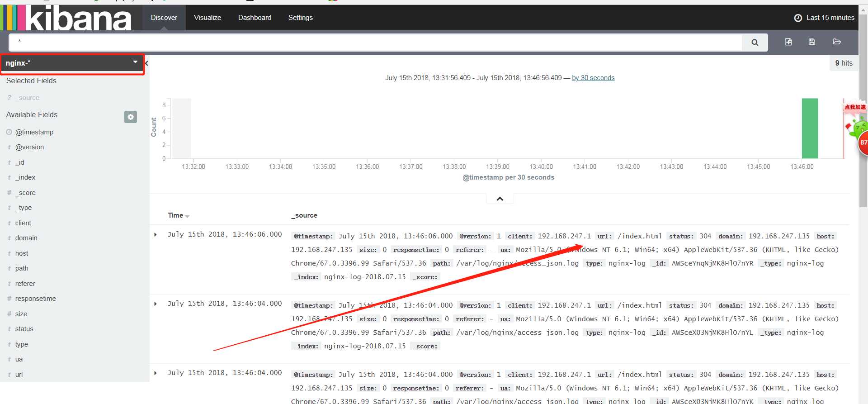Screen dimensions: 868x404
Task: Select the _type field
Action: click(x=24, y=208)
